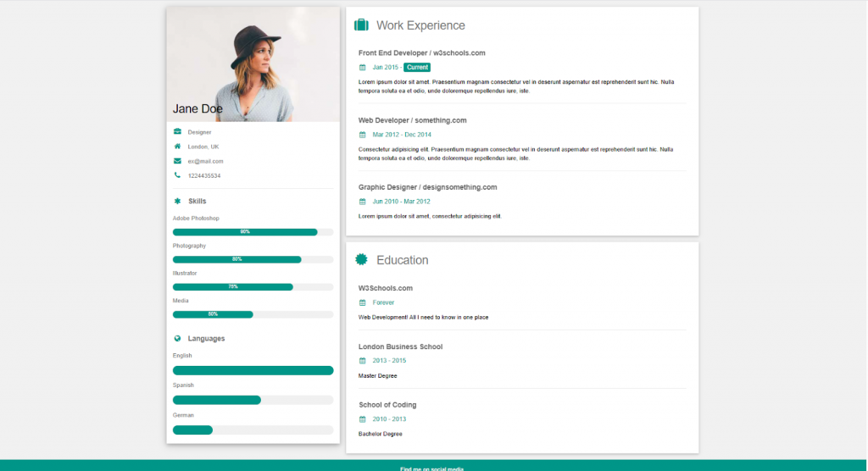
Task: Click the certificate icon beside Education
Action: pos(361,259)
